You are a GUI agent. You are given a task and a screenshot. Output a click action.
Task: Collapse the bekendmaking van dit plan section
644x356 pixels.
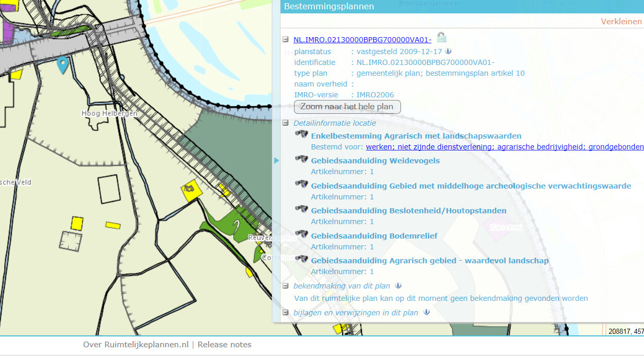(285, 286)
